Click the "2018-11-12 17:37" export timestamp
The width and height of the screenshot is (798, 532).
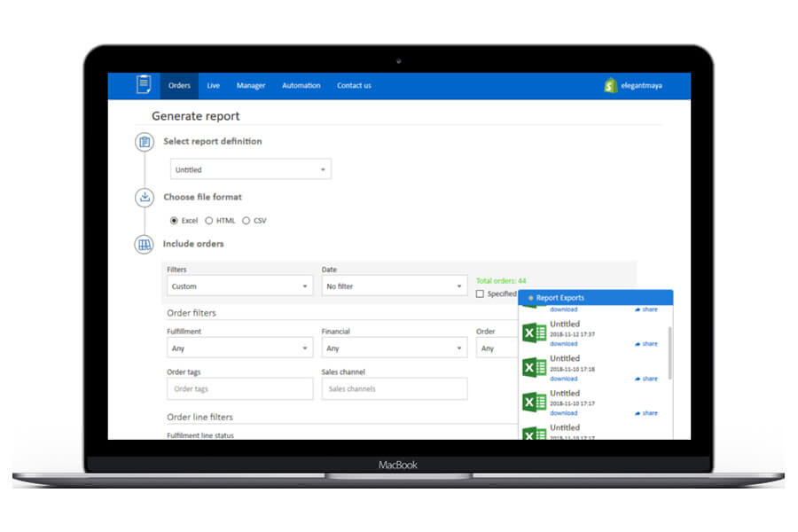[x=572, y=334]
